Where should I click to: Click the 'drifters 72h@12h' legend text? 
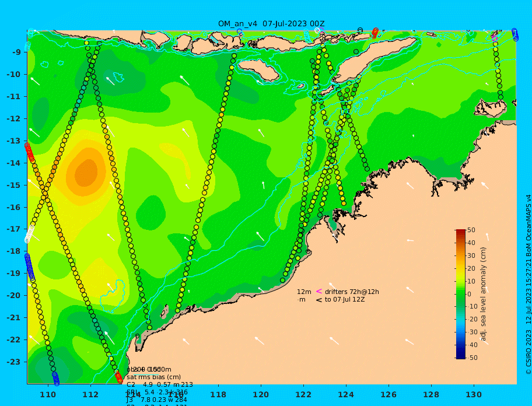point(352,292)
